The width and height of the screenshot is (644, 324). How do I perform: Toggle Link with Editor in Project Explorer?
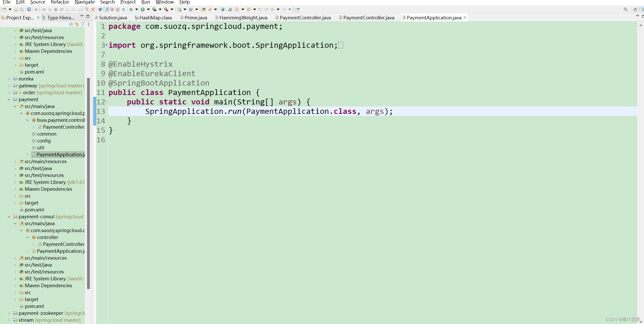click(x=77, y=24)
